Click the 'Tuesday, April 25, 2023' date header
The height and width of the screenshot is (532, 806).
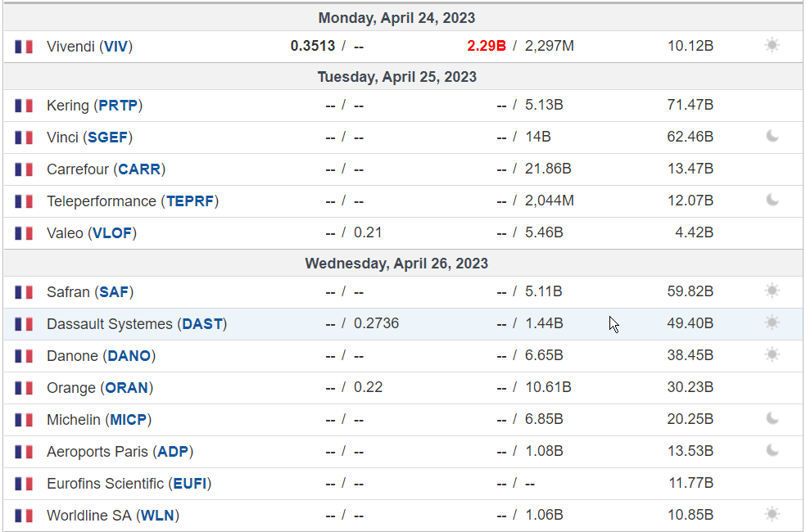click(x=396, y=77)
